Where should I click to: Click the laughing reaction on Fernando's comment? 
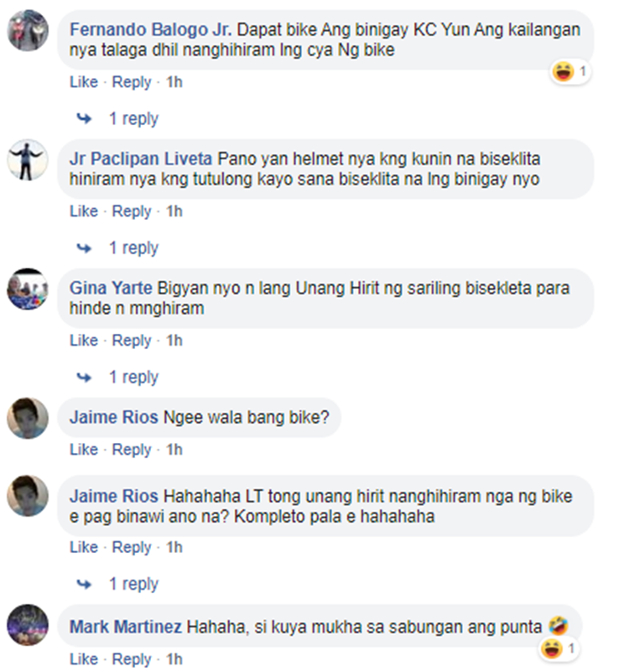click(563, 71)
